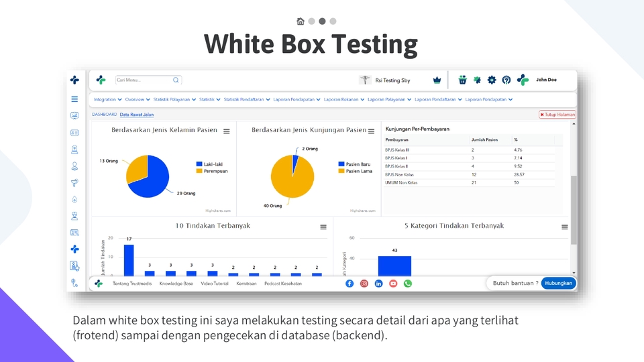Click the Cari Menu search field

click(x=144, y=80)
